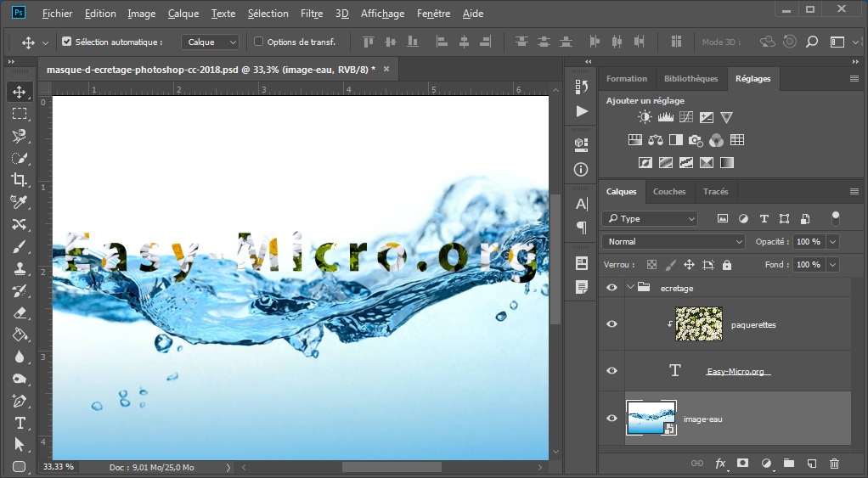This screenshot has height=478, width=868.
Task: Add a layer mask
Action: coord(743,463)
